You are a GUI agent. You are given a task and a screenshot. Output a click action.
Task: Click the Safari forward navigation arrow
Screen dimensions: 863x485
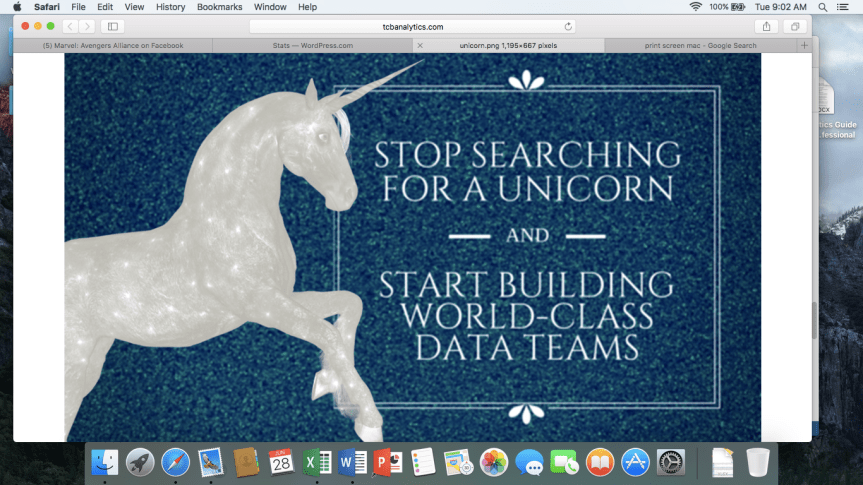point(87,26)
